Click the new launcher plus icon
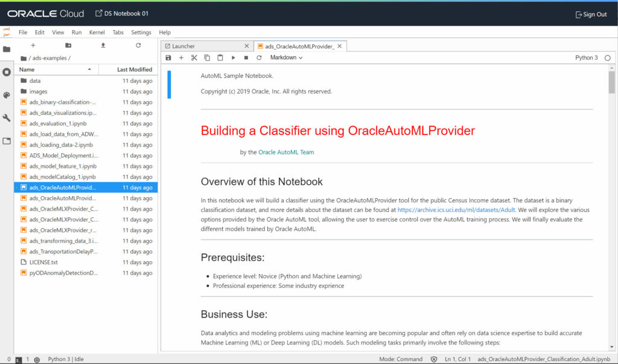Screen dimensions: 618x364 pos(33,45)
